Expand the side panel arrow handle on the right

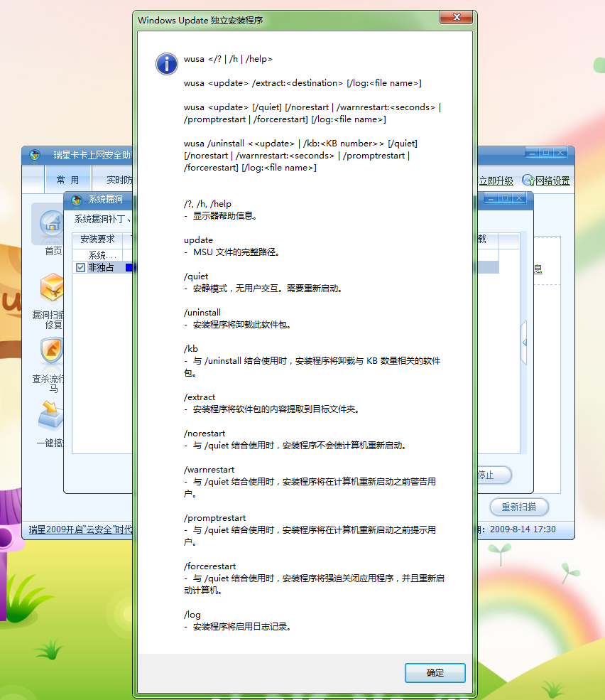pos(524,343)
